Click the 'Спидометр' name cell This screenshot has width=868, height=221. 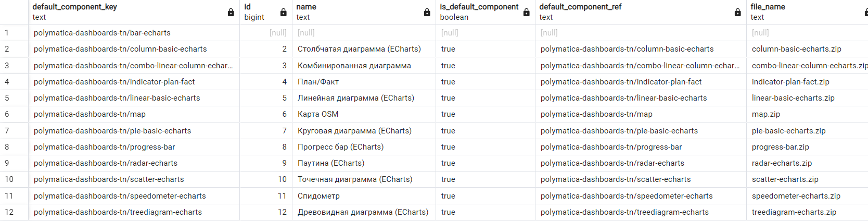(318, 196)
